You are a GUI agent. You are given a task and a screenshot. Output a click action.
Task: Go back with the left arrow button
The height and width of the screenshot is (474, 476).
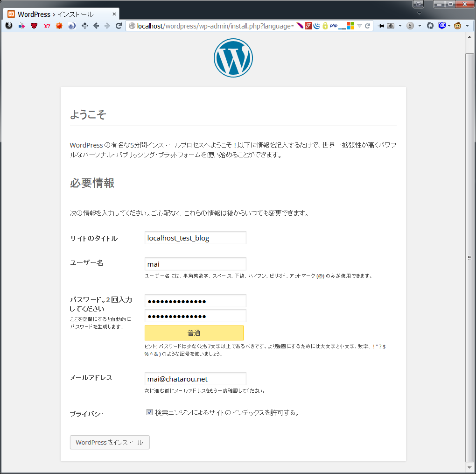[x=96, y=26]
